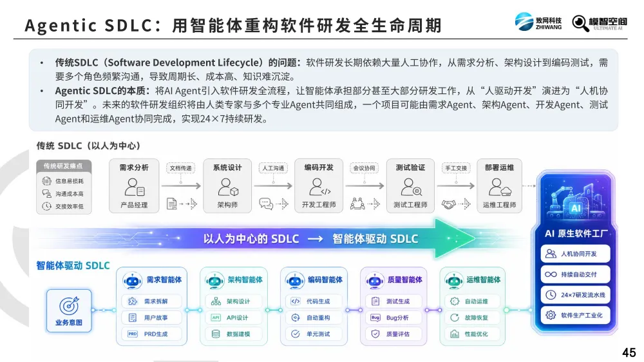Click the Bug分析 bug icon
The width and height of the screenshot is (644, 362).
point(375,318)
